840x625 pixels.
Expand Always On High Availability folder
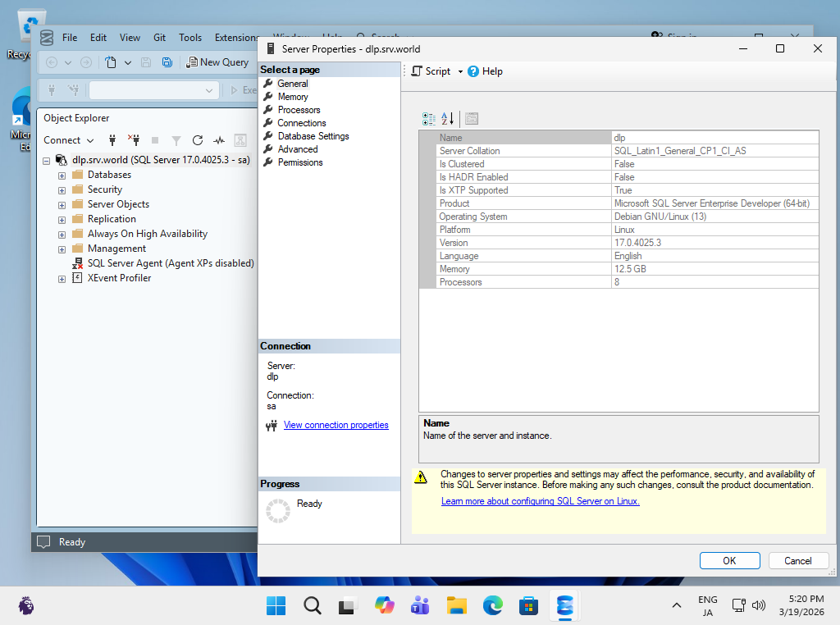[62, 234]
